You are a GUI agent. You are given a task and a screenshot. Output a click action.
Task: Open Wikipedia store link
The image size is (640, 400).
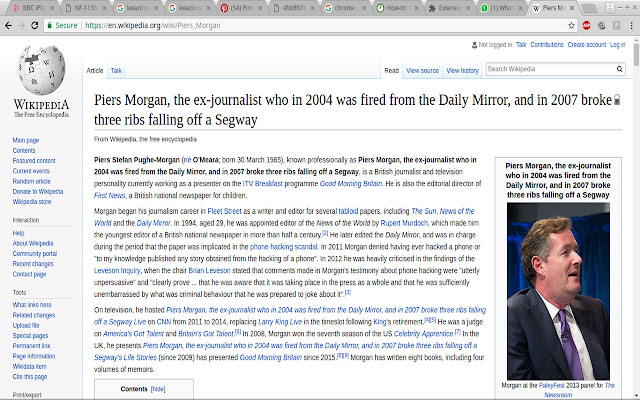click(32, 201)
